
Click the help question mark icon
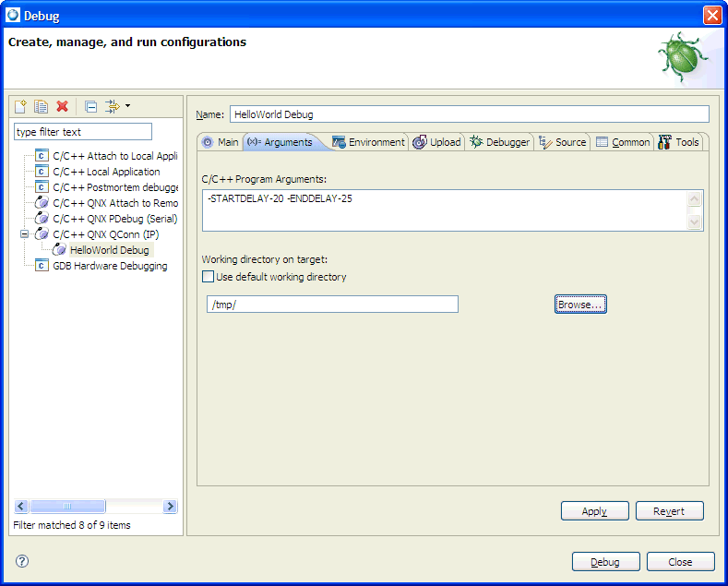22,561
